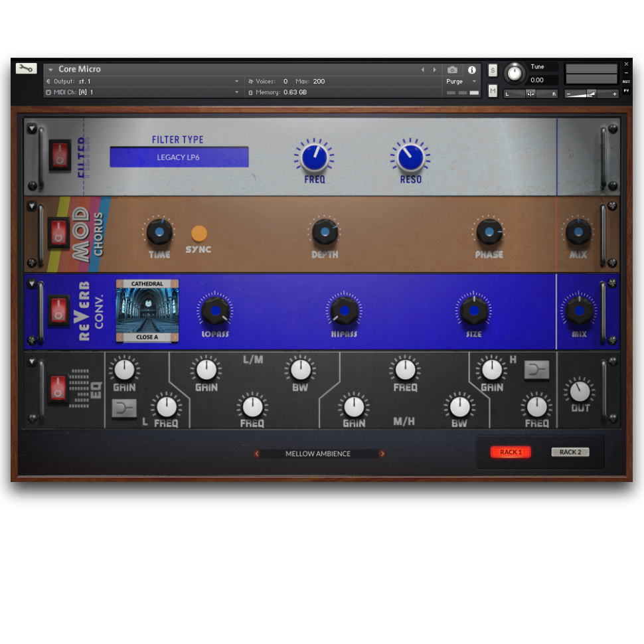Click the Chorus DEPTH knob
The width and height of the screenshot is (644, 644).
click(x=325, y=232)
